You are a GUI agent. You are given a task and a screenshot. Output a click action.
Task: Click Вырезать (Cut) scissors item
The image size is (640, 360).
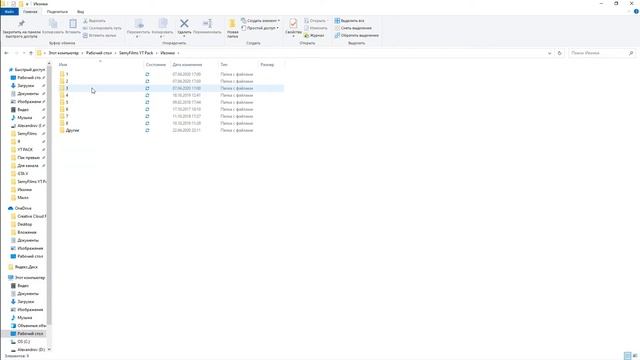click(94, 21)
